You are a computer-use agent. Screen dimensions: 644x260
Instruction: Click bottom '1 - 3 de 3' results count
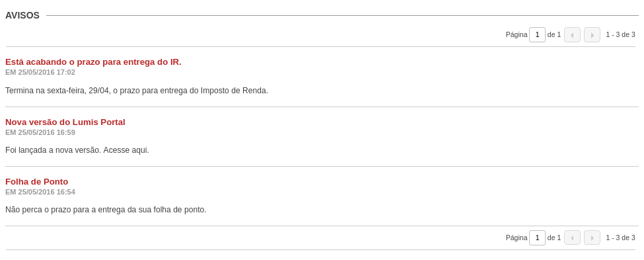pyautogui.click(x=621, y=238)
